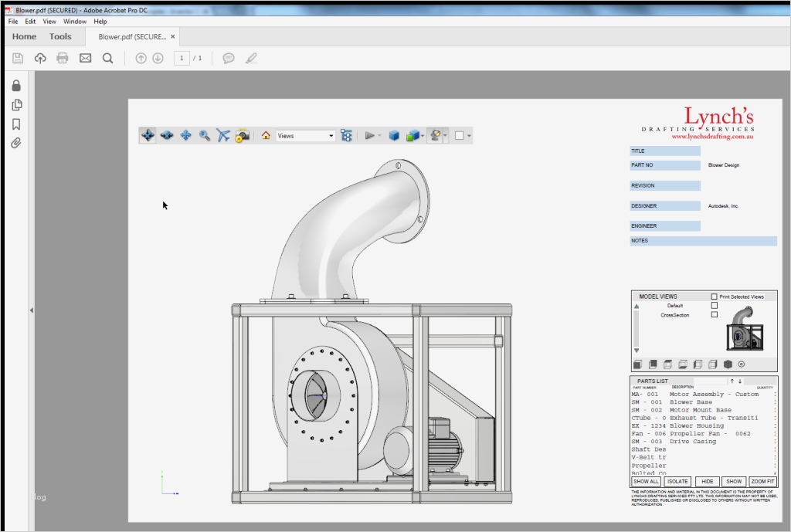This screenshot has height=532, width=791.
Task: Reset to the default home view
Action: point(266,136)
